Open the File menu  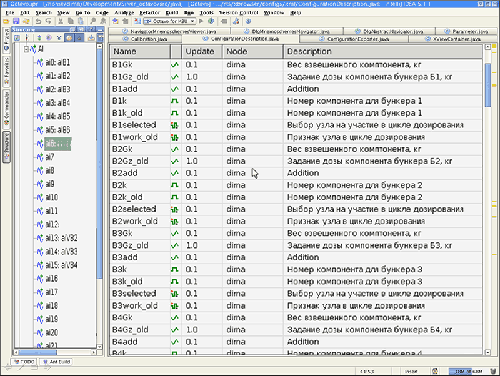(x=10, y=13)
